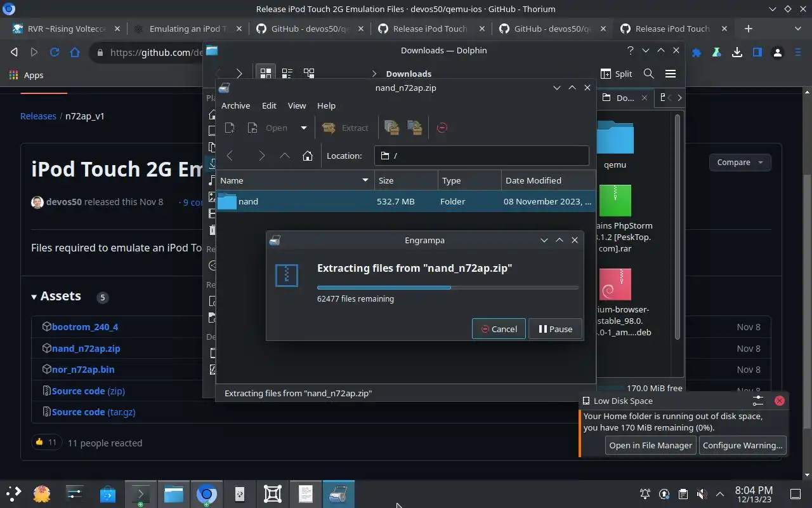The image size is (812, 508).
Task: Click Configure Warning button
Action: click(x=742, y=445)
